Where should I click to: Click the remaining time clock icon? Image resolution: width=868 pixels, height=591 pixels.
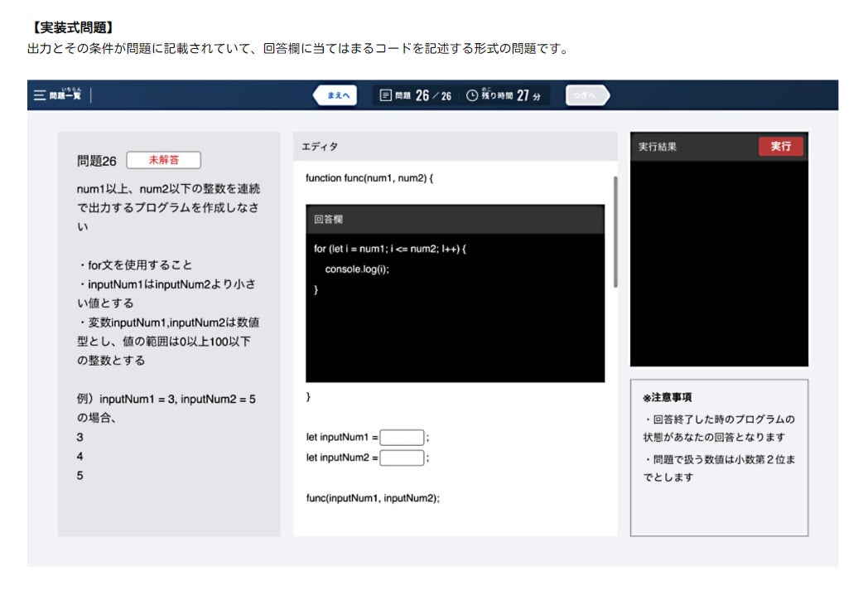click(471, 96)
